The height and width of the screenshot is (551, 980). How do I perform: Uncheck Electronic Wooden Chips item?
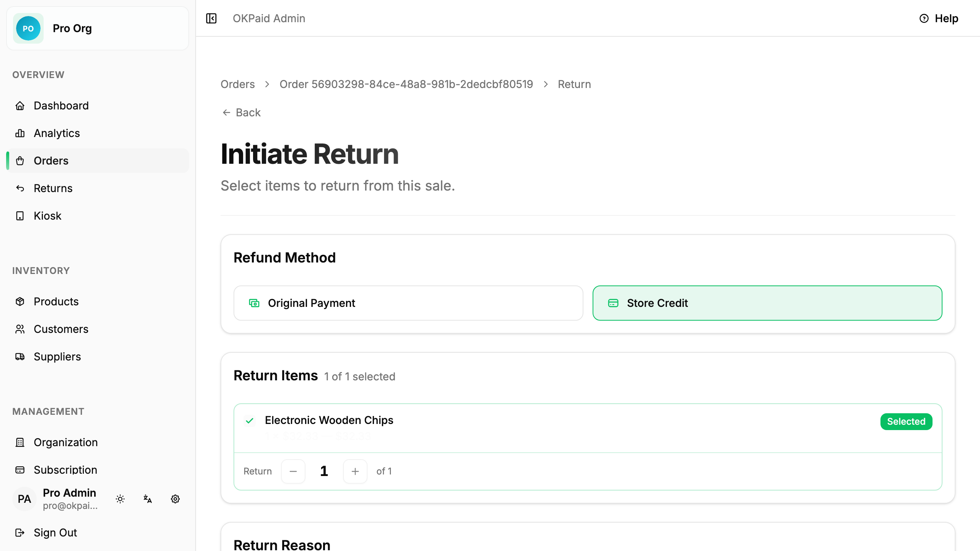point(250,421)
